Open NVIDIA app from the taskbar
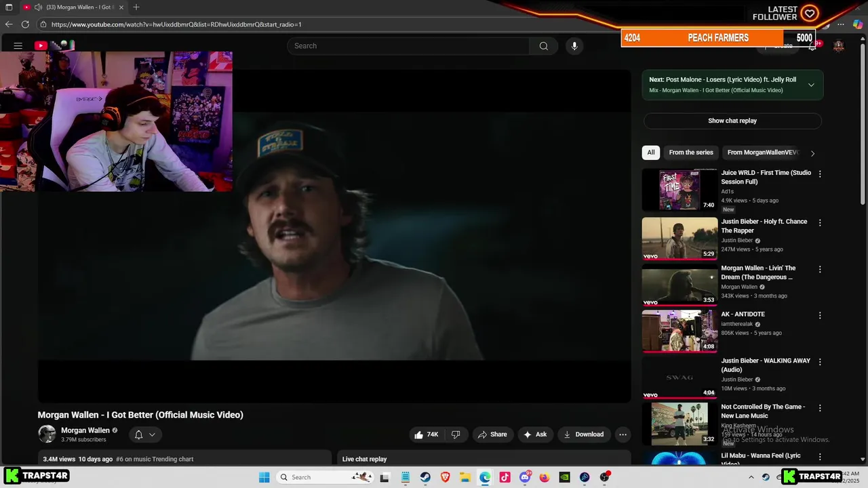Screen dimensions: 868x488 [x=564, y=477]
